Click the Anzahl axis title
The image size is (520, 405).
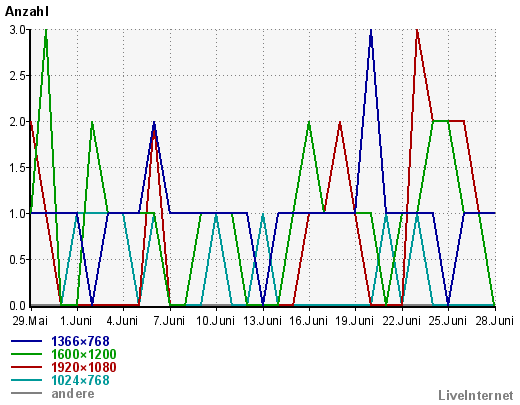[27, 12]
